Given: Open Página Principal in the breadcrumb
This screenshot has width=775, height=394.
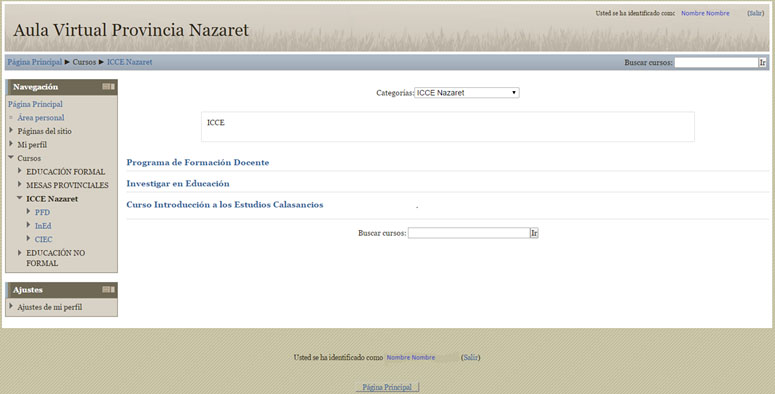Looking at the screenshot, I should pyautogui.click(x=35, y=62).
